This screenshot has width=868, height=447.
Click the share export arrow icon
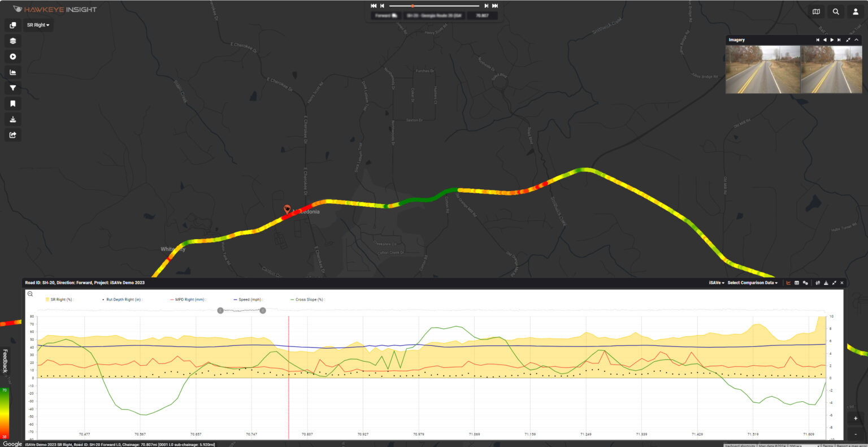coord(13,135)
